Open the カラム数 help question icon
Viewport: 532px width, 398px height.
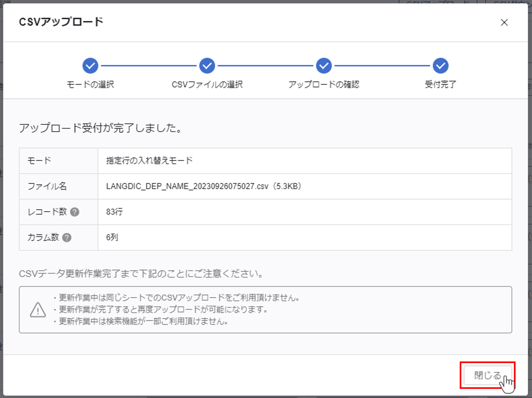[67, 237]
